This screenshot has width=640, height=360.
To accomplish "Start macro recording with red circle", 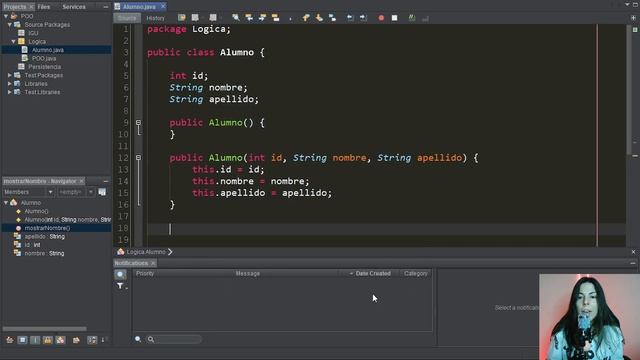I will 381,18.
